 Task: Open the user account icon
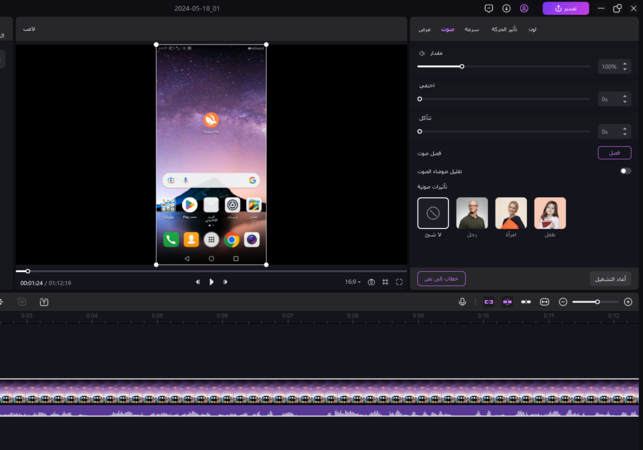pos(524,8)
